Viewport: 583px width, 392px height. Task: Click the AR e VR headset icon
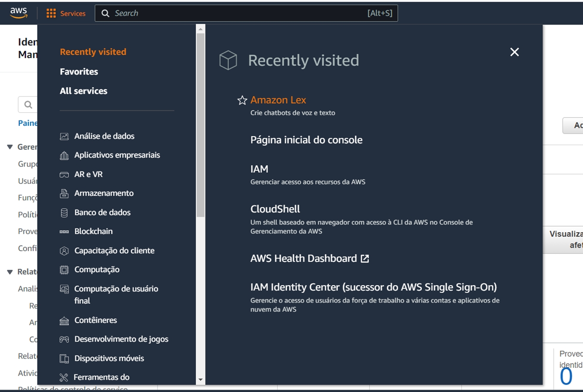tap(64, 174)
